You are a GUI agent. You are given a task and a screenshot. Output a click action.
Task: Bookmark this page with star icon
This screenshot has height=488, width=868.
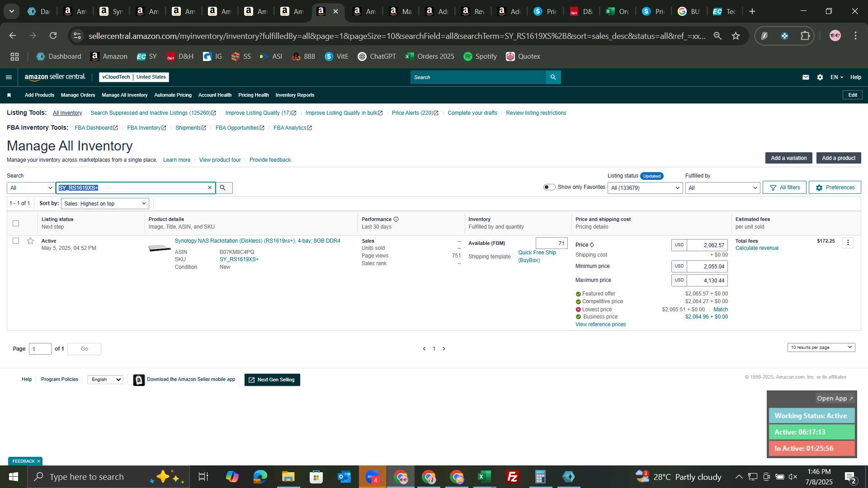pyautogui.click(x=736, y=36)
